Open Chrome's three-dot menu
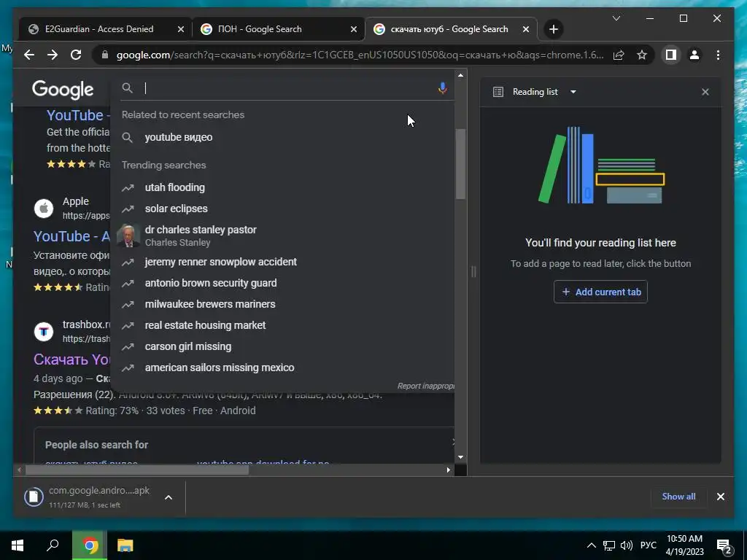The height and width of the screenshot is (560, 747). point(718,55)
